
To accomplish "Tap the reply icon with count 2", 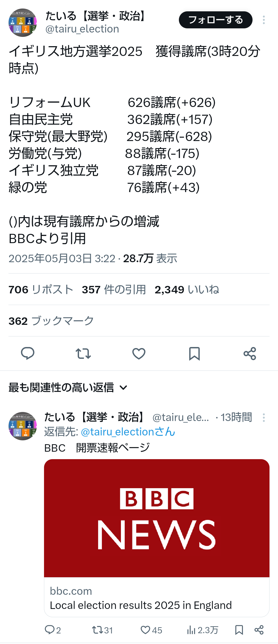I will [x=53, y=630].
